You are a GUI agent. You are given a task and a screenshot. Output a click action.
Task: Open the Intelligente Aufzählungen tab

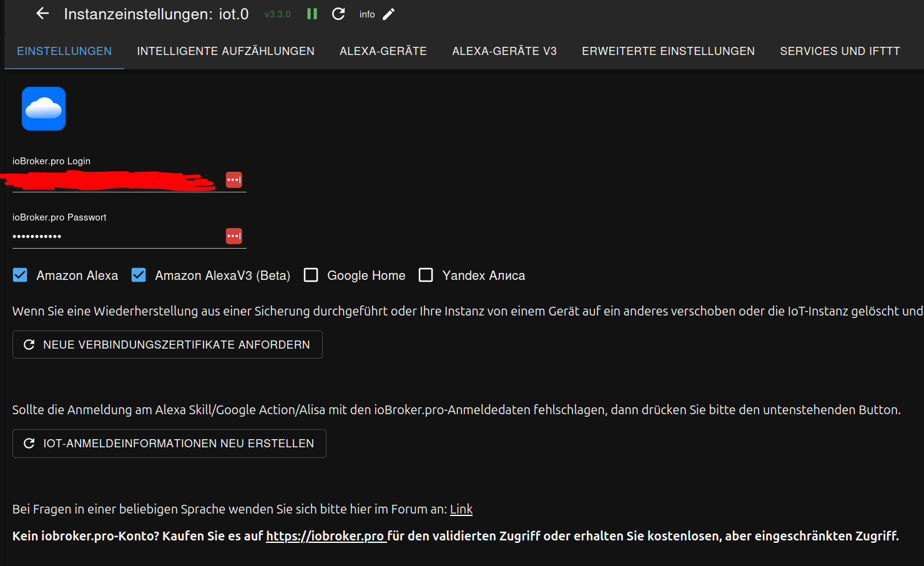[x=226, y=51]
